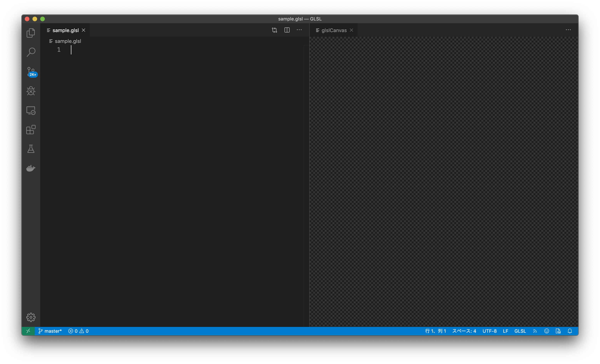Open more actions for sample.glsl editor
Image resolution: width=600 pixels, height=364 pixels.
coord(299,30)
